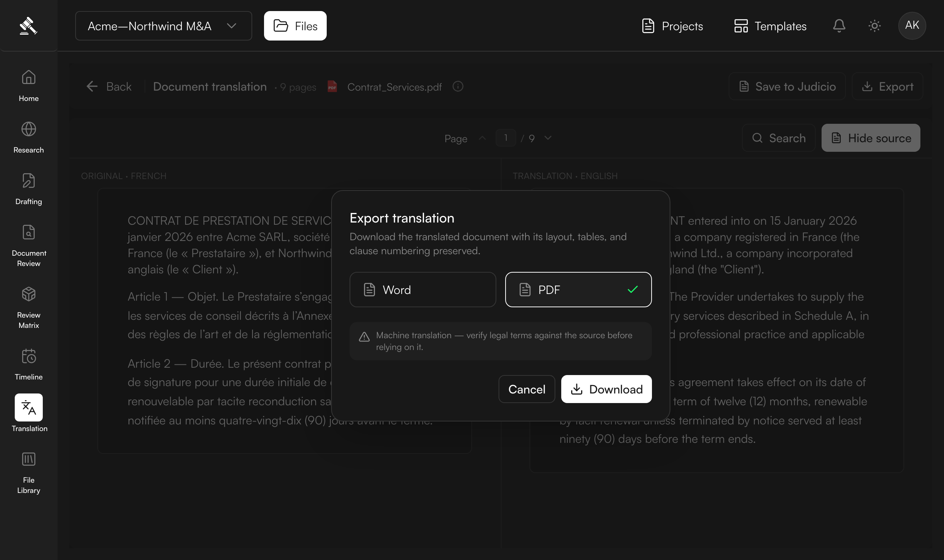Toggle Hide source button

871,138
